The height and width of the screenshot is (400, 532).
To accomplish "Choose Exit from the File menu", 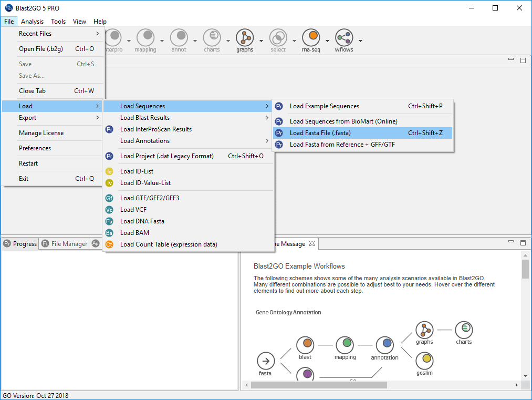I will pos(53,179).
